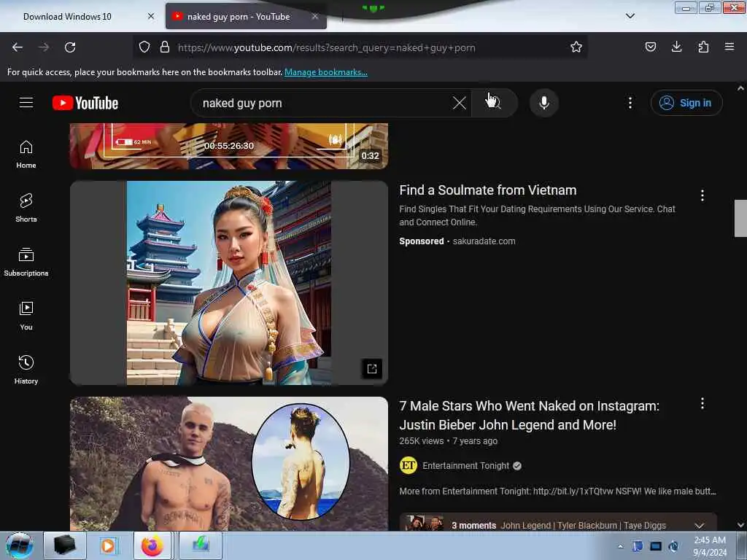747x560 pixels.
Task: Open more options for 7 Male Stars video
Action: point(703,404)
